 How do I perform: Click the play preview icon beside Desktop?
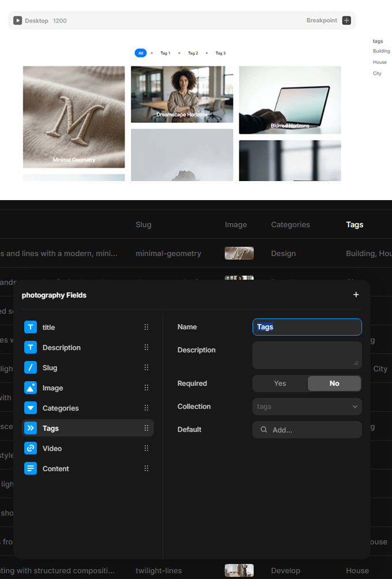click(18, 21)
